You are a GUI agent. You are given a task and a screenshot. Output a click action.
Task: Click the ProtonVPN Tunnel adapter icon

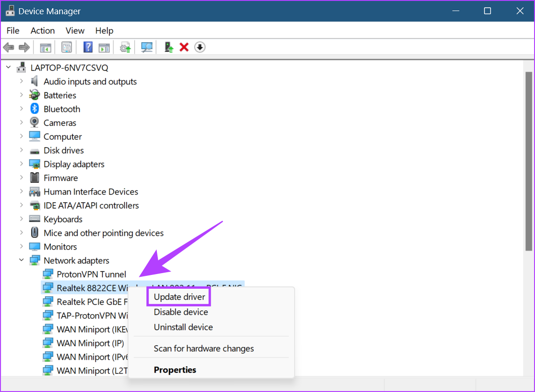point(48,274)
